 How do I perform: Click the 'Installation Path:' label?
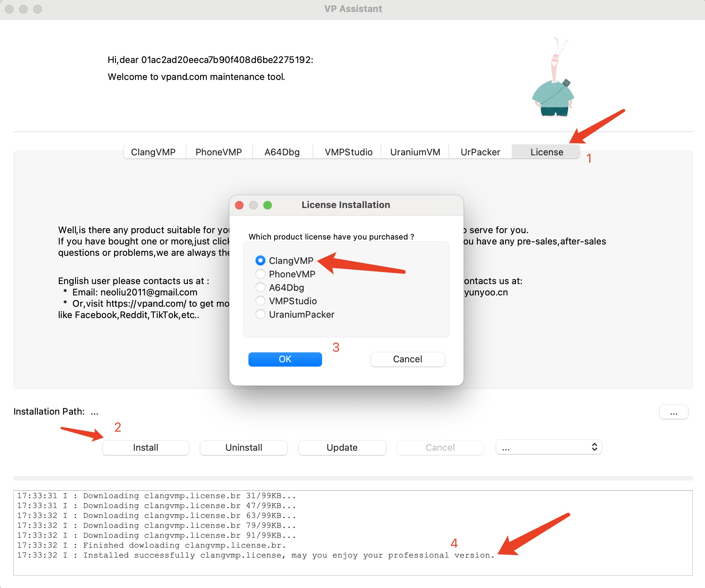pyautogui.click(x=49, y=411)
